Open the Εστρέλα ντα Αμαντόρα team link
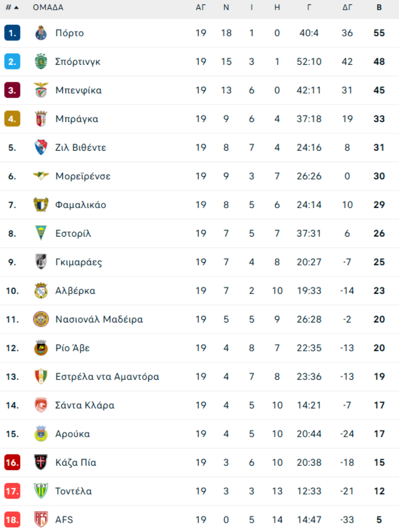399x532 pixels. 107,377
